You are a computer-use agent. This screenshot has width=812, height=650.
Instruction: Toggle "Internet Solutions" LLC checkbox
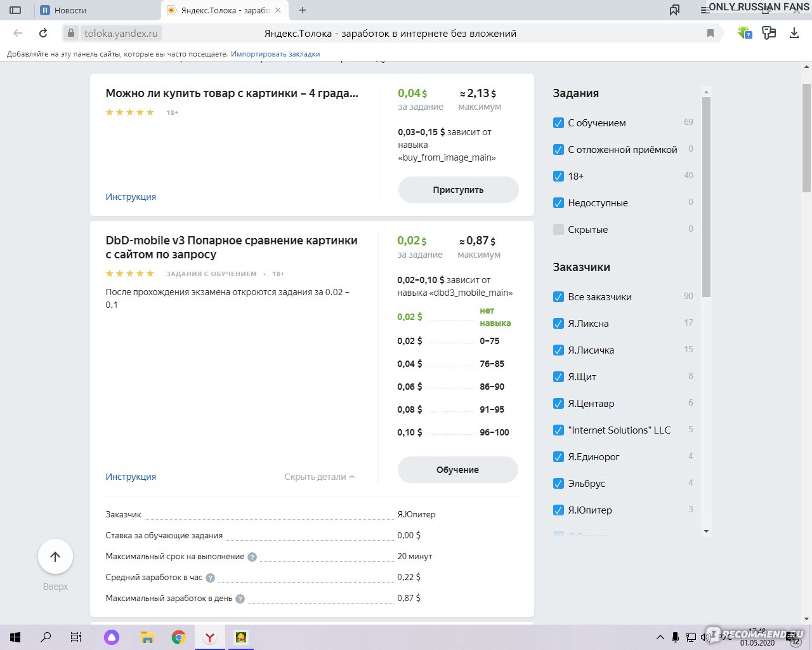[x=558, y=430]
